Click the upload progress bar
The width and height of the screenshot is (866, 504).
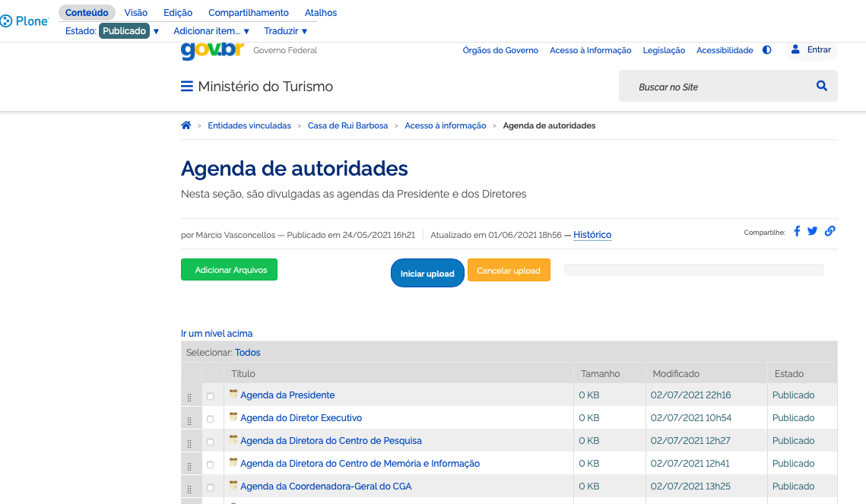693,270
